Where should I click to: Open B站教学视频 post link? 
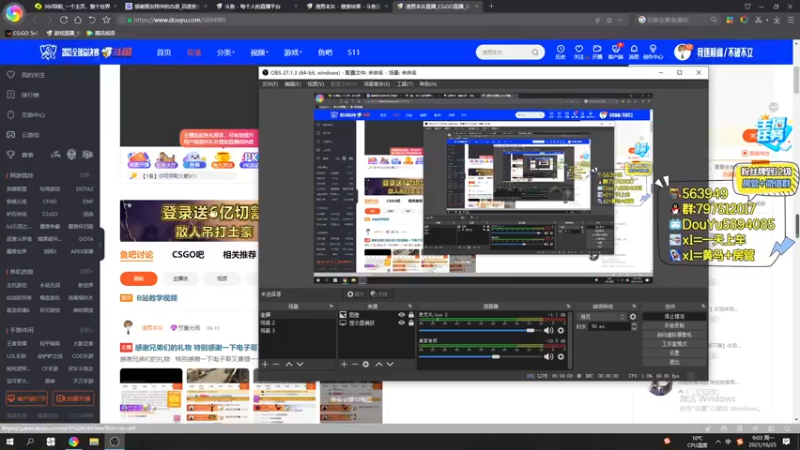pyautogui.click(x=157, y=298)
